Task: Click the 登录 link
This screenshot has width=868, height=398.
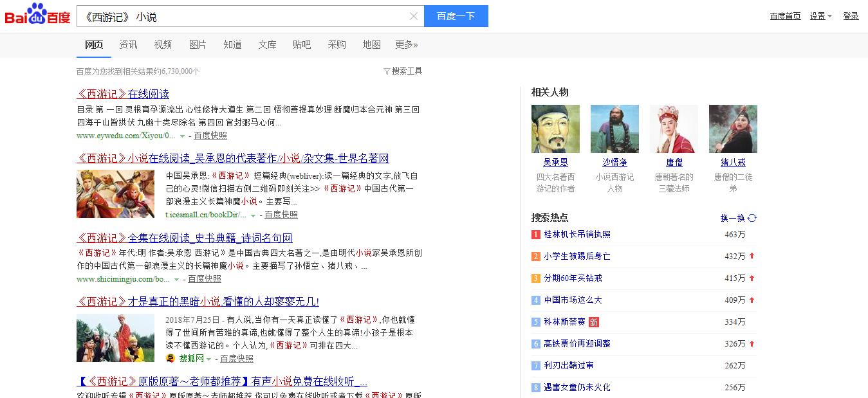Action: coord(851,15)
